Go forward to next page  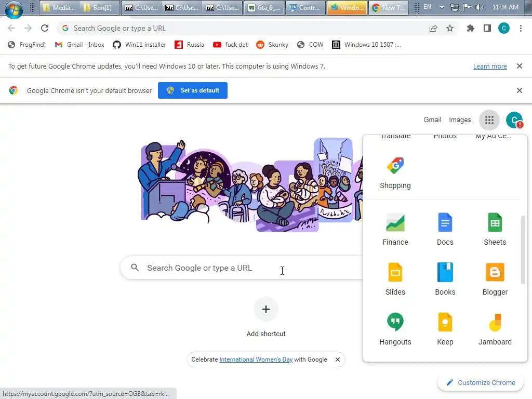(x=28, y=28)
